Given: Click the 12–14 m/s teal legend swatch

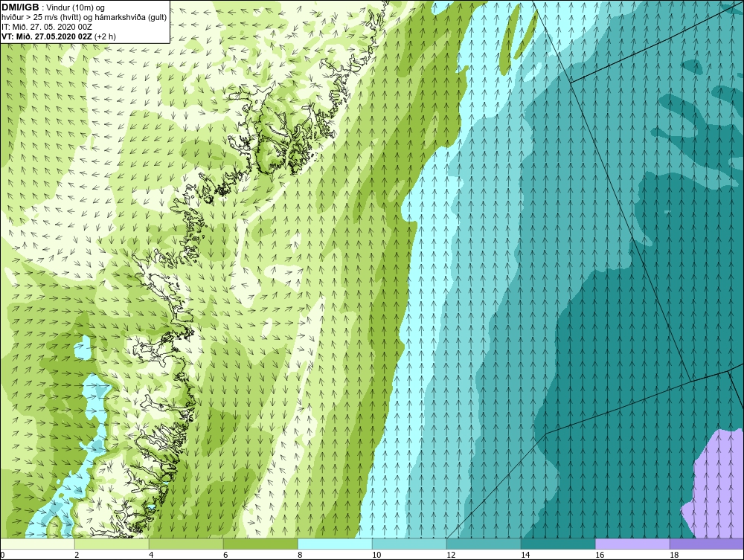Looking at the screenshot, I should [484, 544].
